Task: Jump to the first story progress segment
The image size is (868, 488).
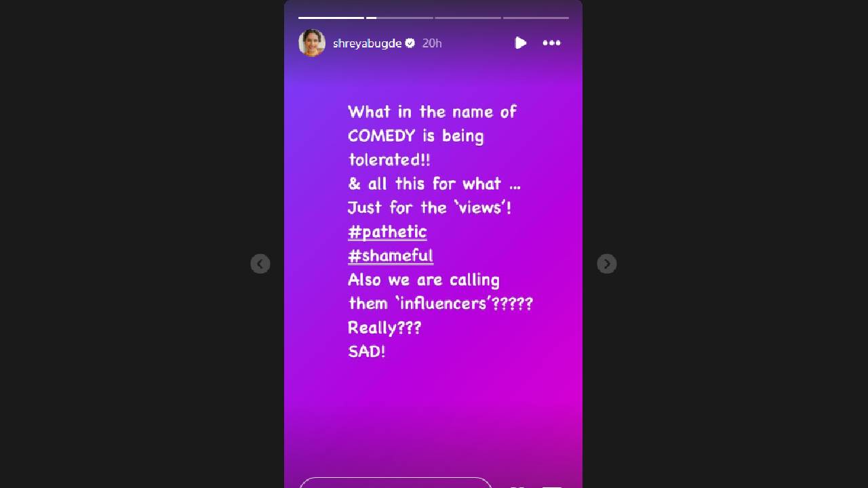Action: (331, 18)
